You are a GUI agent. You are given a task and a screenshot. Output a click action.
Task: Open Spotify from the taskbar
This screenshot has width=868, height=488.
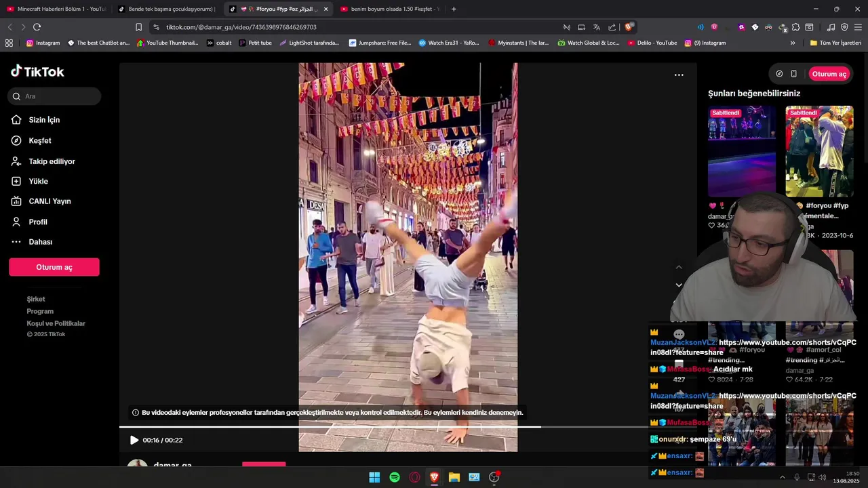(395, 477)
